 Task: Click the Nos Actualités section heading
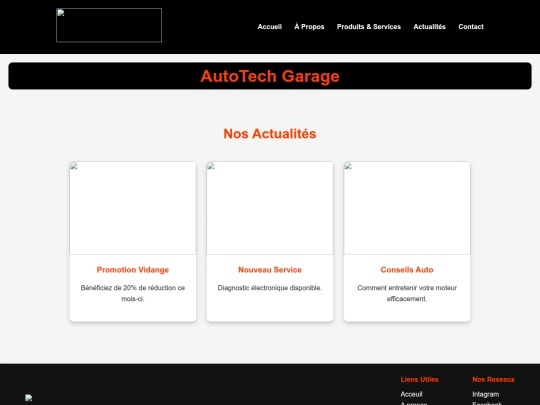[x=270, y=134]
